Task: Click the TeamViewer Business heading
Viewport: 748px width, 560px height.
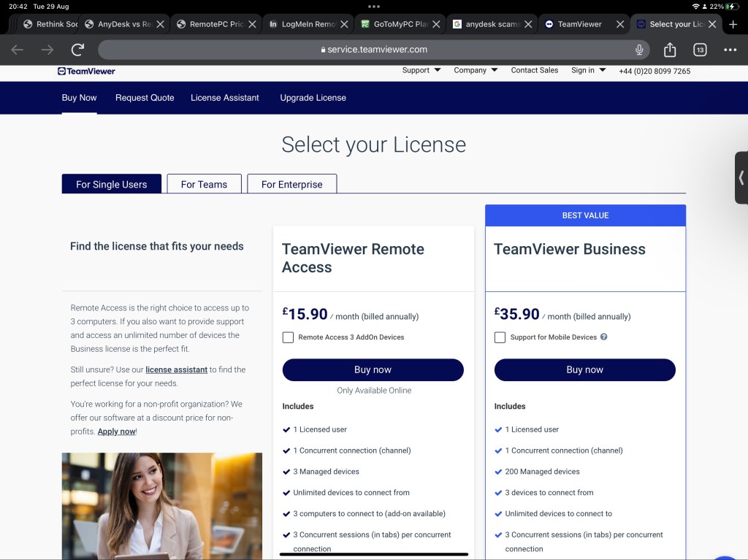Action: pyautogui.click(x=570, y=249)
